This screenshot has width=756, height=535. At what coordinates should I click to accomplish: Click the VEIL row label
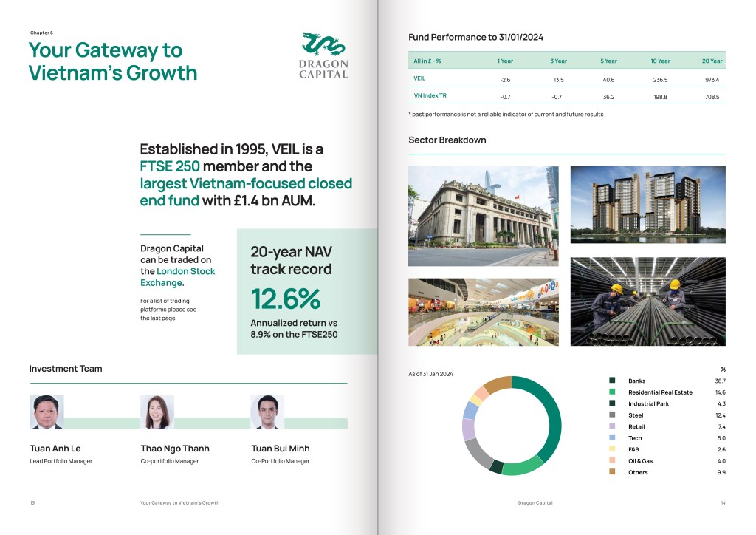point(419,78)
